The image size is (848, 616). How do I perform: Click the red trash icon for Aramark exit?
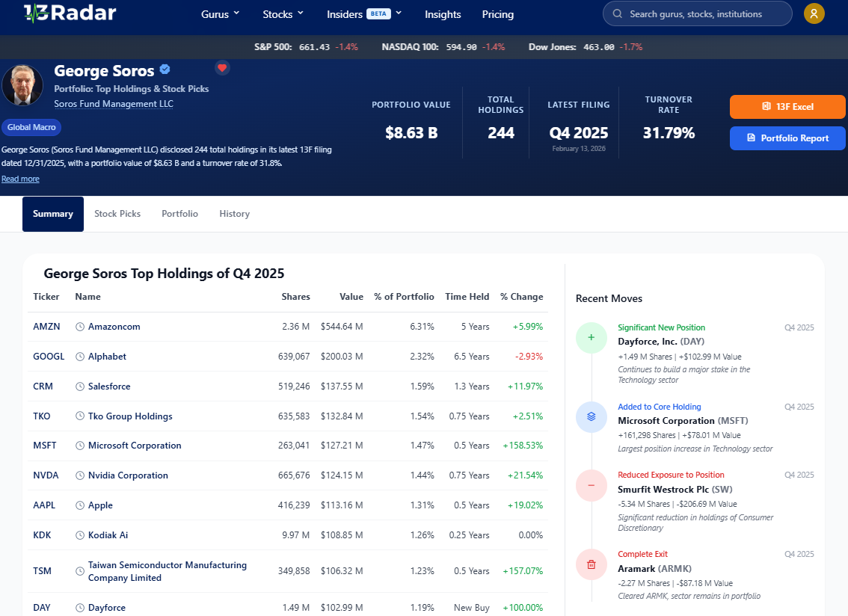[591, 564]
